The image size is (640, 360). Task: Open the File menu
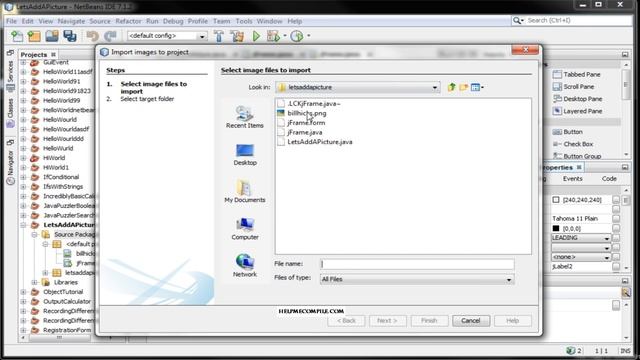[x=11, y=21]
